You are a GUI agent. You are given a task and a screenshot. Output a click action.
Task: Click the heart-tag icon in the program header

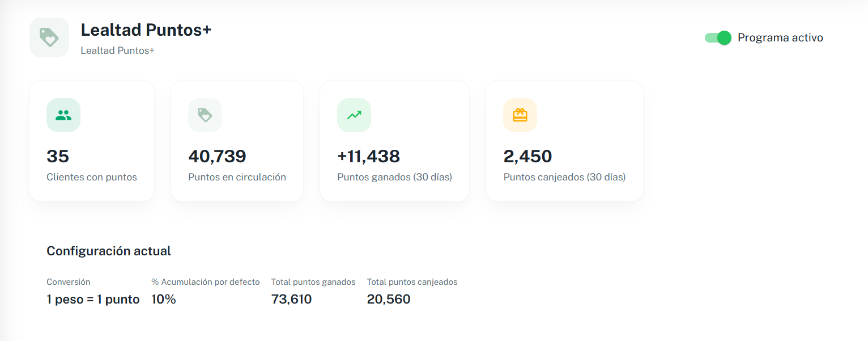pos(49,37)
